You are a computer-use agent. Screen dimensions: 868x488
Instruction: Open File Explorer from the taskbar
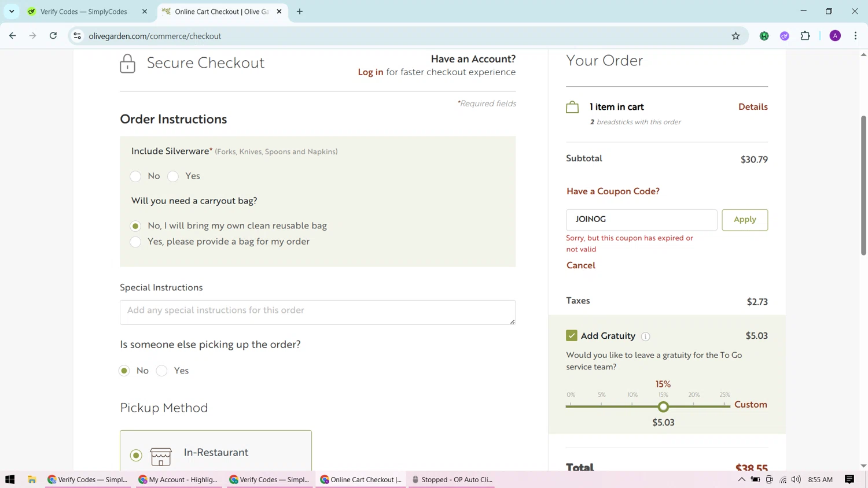[x=32, y=479]
